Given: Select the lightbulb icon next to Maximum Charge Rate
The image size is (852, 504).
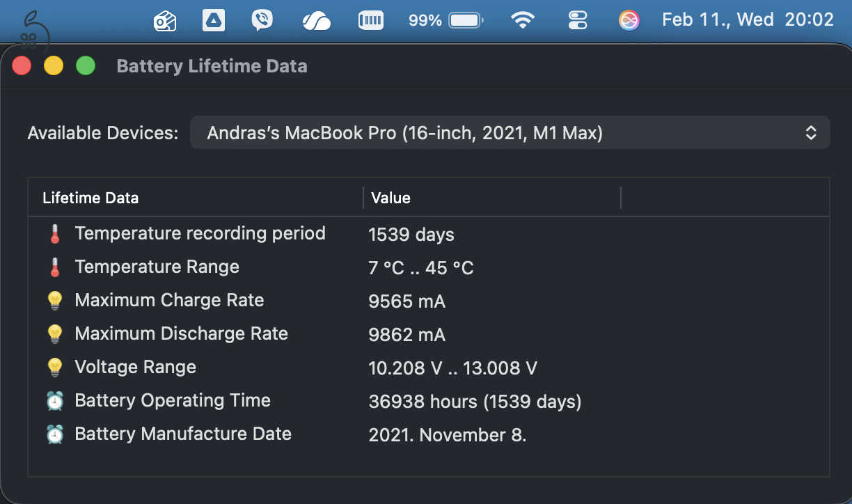Looking at the screenshot, I should [x=55, y=300].
